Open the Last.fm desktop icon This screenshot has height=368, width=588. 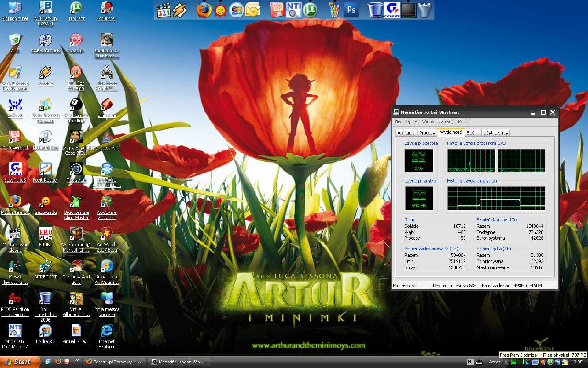tap(76, 44)
